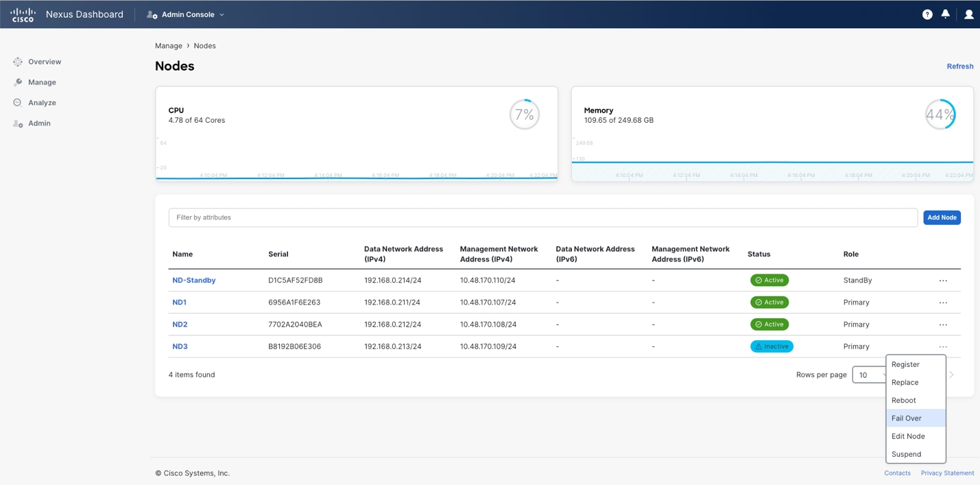Open Admin in the sidebar

(39, 123)
